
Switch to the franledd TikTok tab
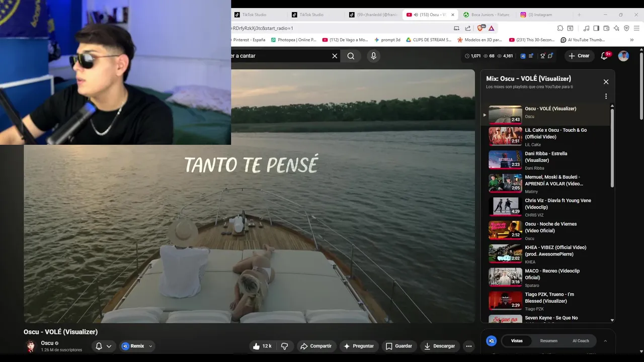[374, 15]
